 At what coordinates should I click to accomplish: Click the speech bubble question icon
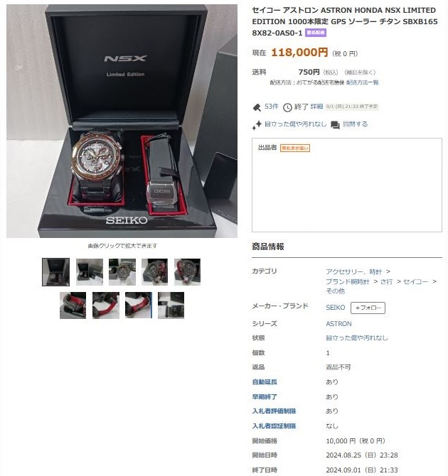pyautogui.click(x=335, y=125)
